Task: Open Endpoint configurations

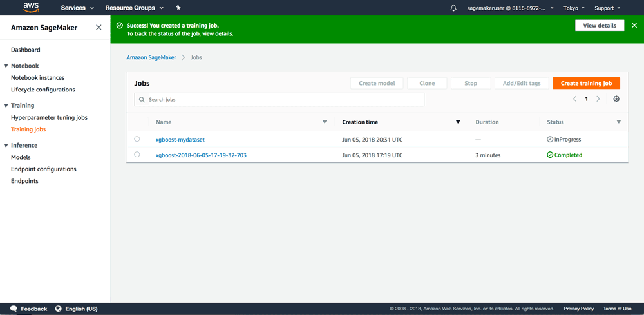Action: 44,169
